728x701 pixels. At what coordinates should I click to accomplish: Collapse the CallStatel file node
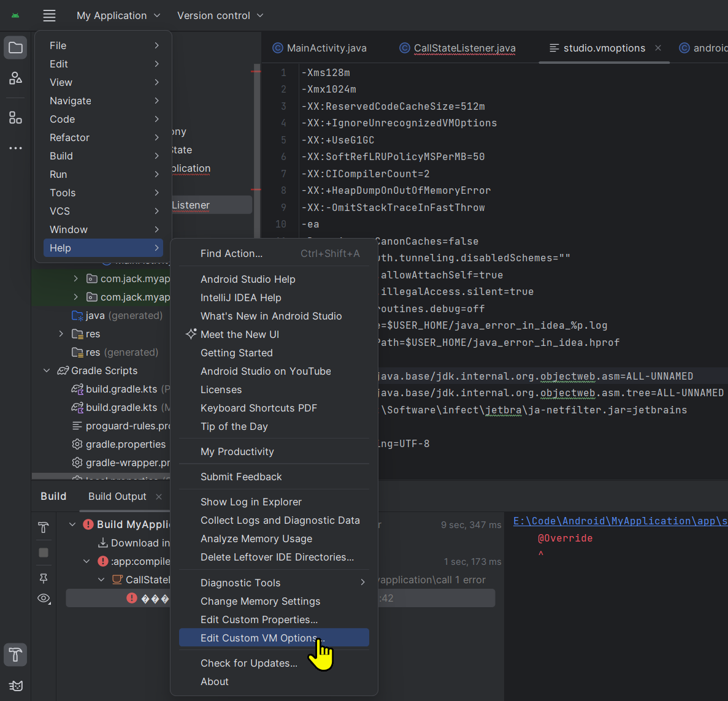[101, 580]
